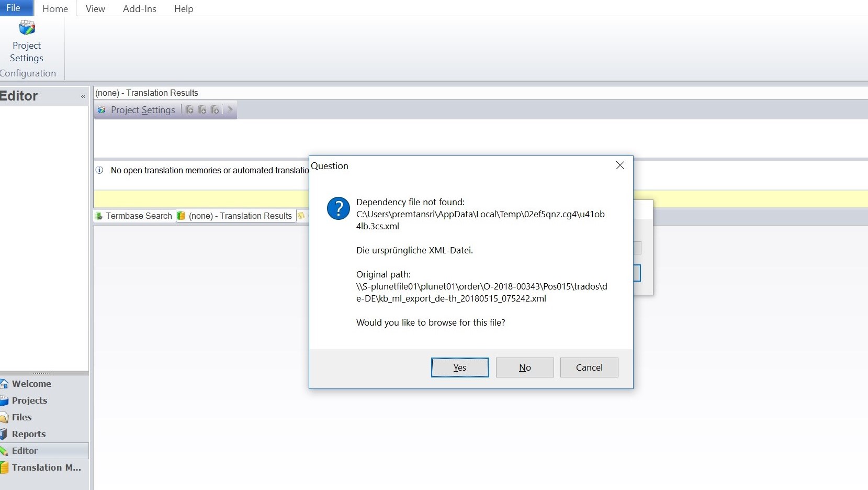
Task: Open the Welcome view
Action: pyautogui.click(x=31, y=384)
